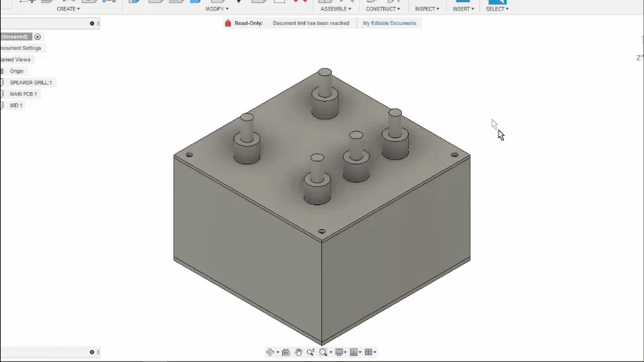Click the Read-Only label
Viewport: 644px width, 362px height.
coord(249,23)
